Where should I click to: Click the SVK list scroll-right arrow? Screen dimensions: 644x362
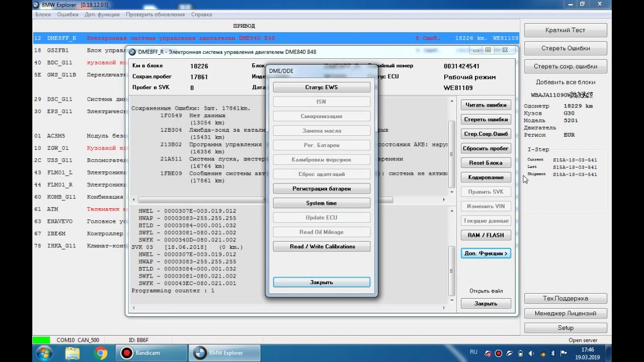point(444,308)
